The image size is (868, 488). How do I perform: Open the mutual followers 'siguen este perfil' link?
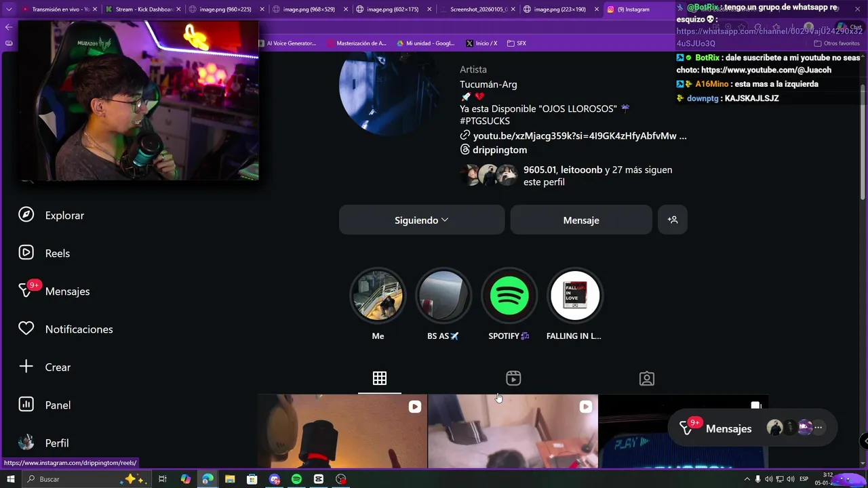(x=597, y=176)
